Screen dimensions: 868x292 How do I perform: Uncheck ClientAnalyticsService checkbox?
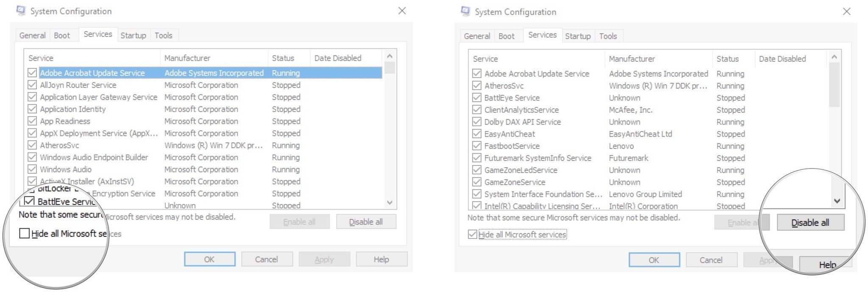[x=477, y=110]
